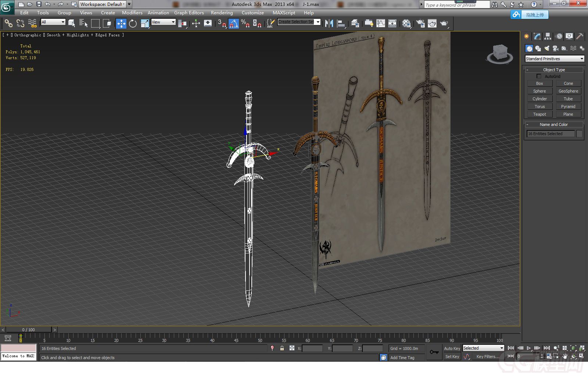Select the Shapes category icon

pyautogui.click(x=538, y=48)
